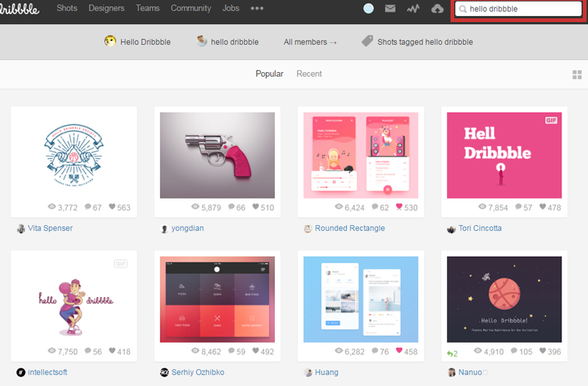Open the 59 comments on Serhiy Ozhibko shot
588x386 pixels.
point(237,351)
